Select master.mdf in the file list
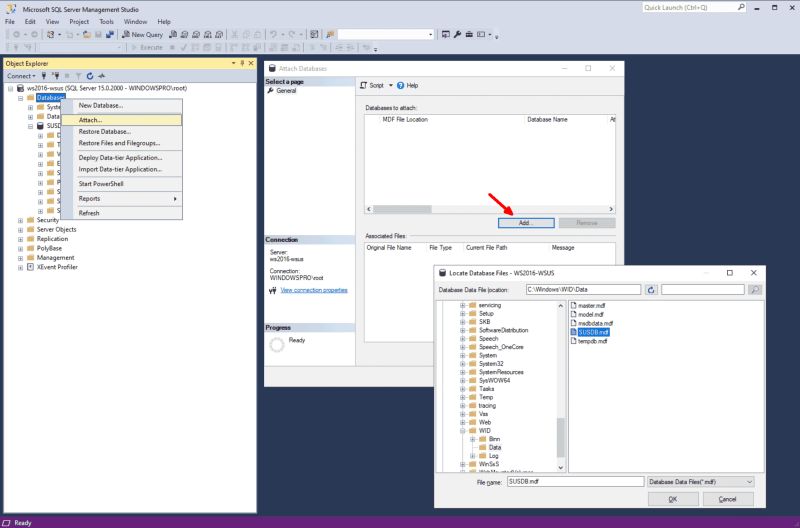The height and width of the screenshot is (528, 800). tap(588, 306)
